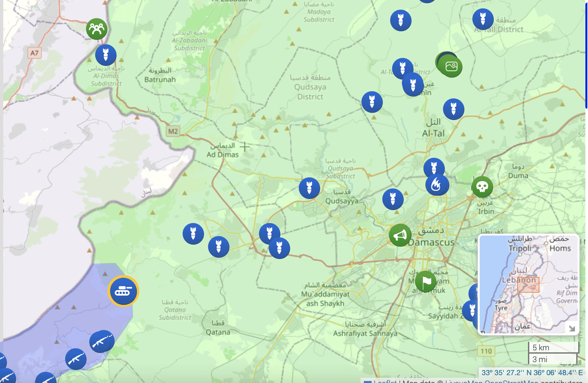The image size is (588, 383).
Task: Open the Leaflet attribution link
Action: pyautogui.click(x=385, y=381)
